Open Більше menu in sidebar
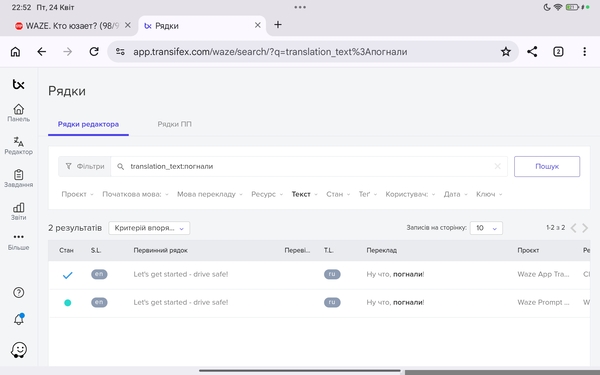The image size is (600, 375). click(x=18, y=242)
